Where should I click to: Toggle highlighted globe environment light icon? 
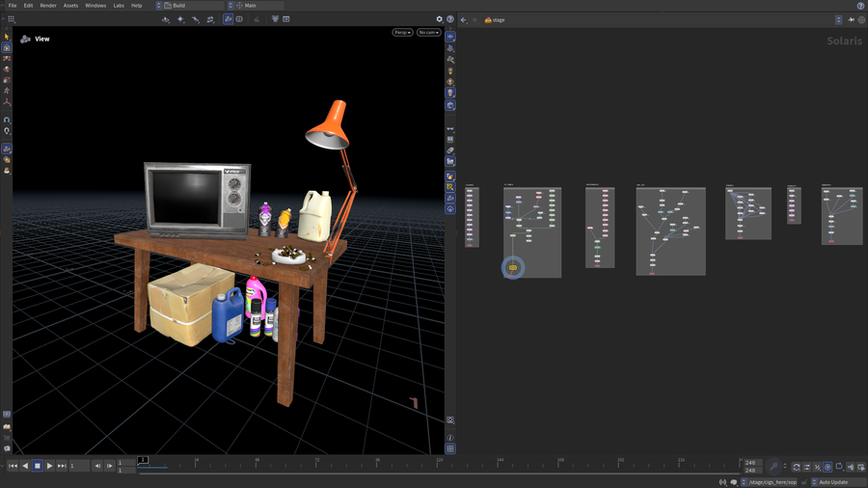tap(450, 105)
